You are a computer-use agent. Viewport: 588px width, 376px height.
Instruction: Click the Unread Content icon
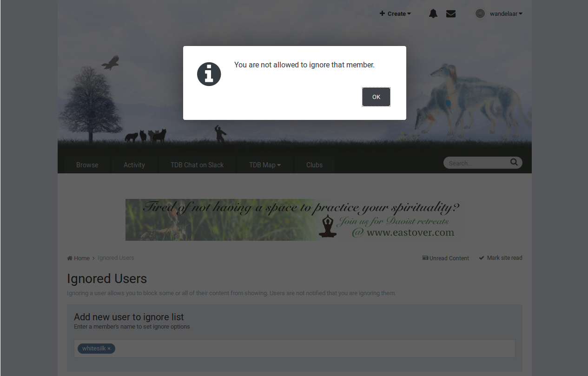click(x=425, y=258)
